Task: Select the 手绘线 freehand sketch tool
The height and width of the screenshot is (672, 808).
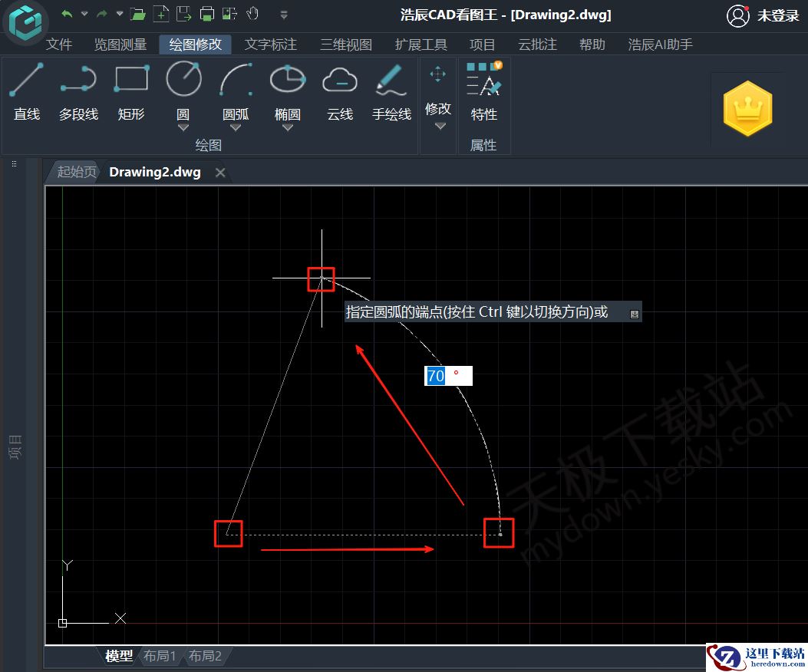Action: (x=391, y=92)
